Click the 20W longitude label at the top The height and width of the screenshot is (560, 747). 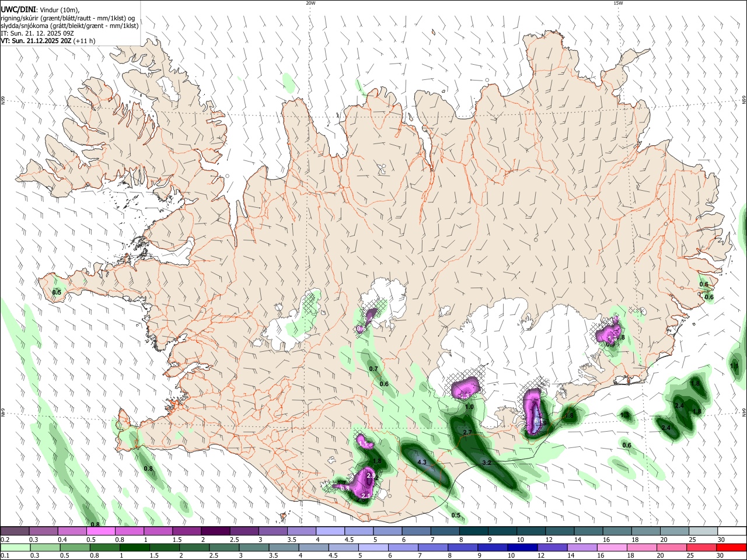coord(310,3)
